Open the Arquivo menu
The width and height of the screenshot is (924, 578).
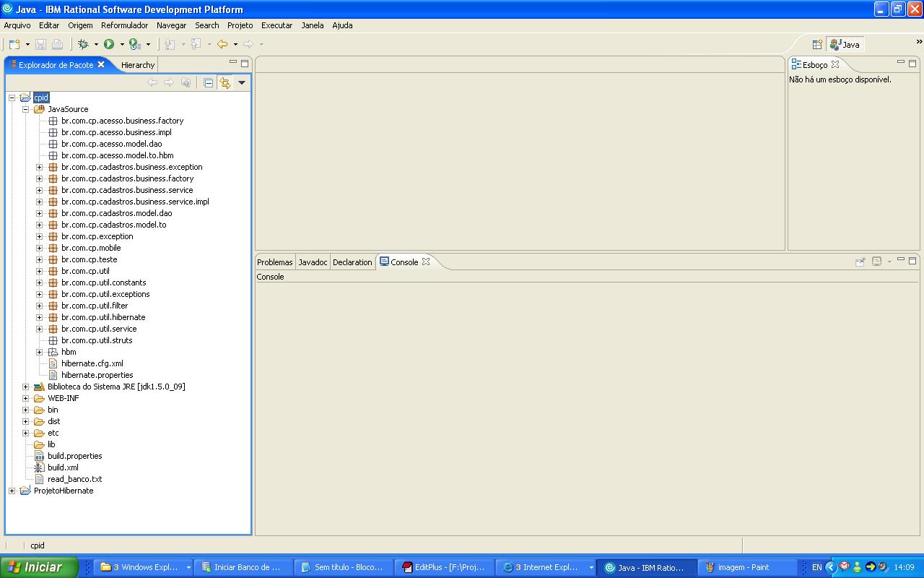click(x=17, y=25)
